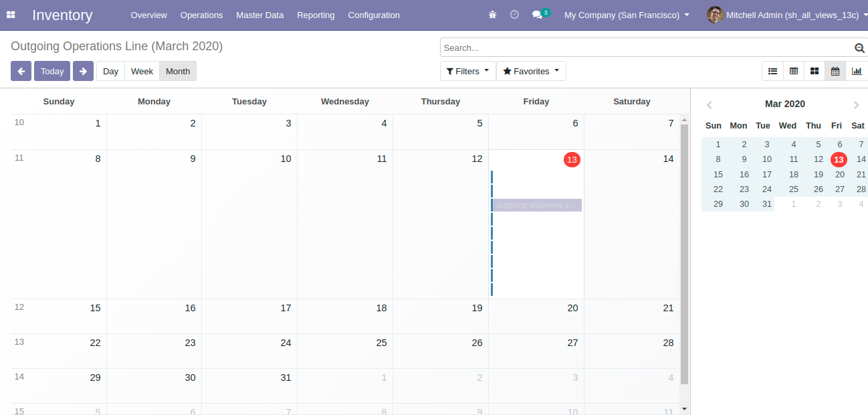Viewport: 868px width, 415px height.
Task: Expand the Filters dropdown
Action: [x=467, y=71]
